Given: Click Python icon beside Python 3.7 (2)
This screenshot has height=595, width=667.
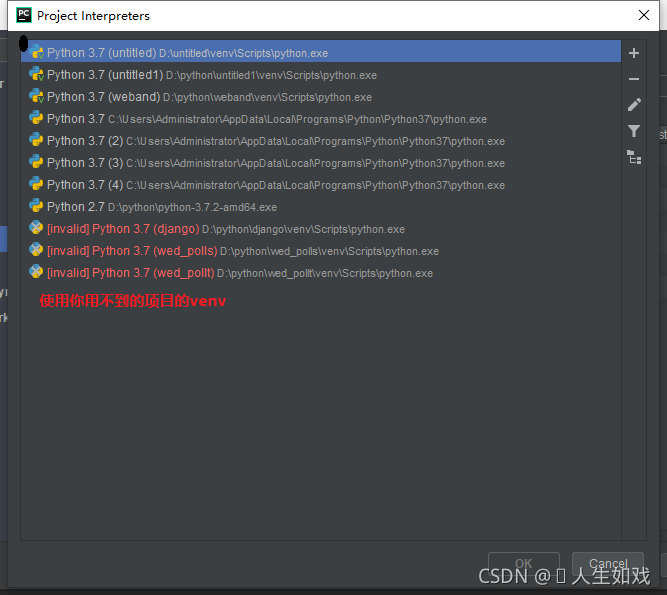Looking at the screenshot, I should [36, 140].
